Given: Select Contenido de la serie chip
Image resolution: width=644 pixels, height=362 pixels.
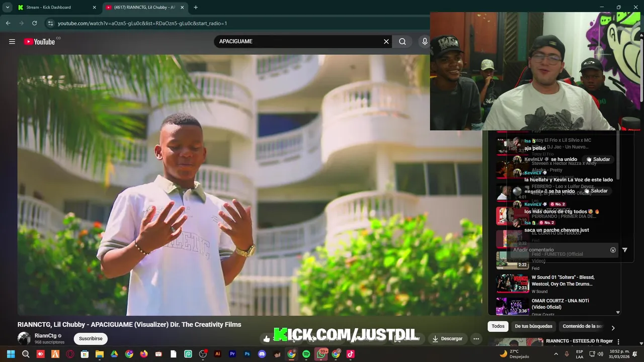Looking at the screenshot, I should point(582,326).
